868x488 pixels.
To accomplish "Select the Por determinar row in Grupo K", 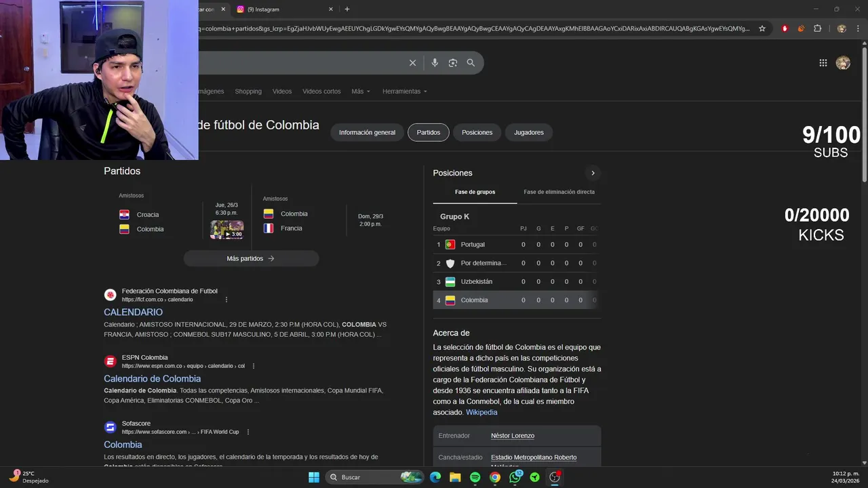I will click(517, 263).
